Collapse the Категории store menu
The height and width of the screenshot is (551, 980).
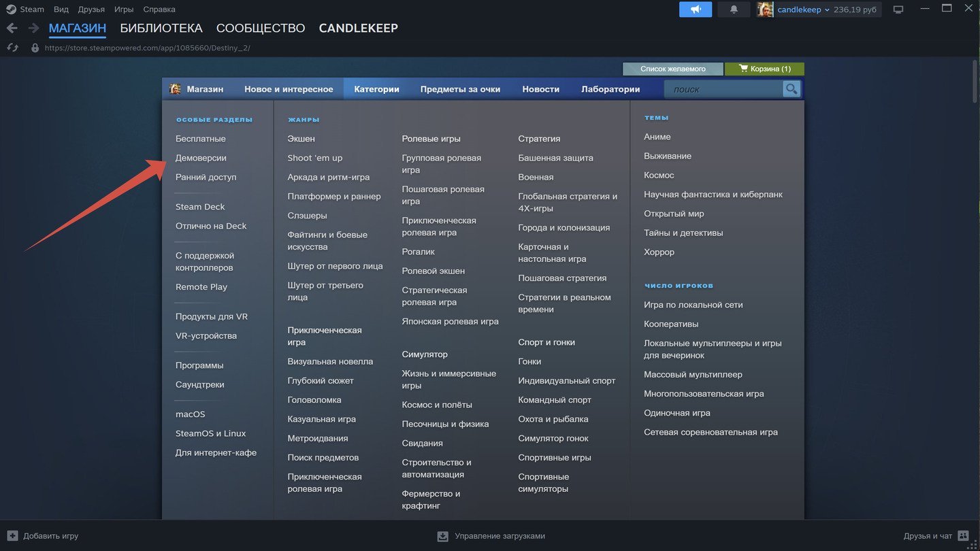coord(376,89)
